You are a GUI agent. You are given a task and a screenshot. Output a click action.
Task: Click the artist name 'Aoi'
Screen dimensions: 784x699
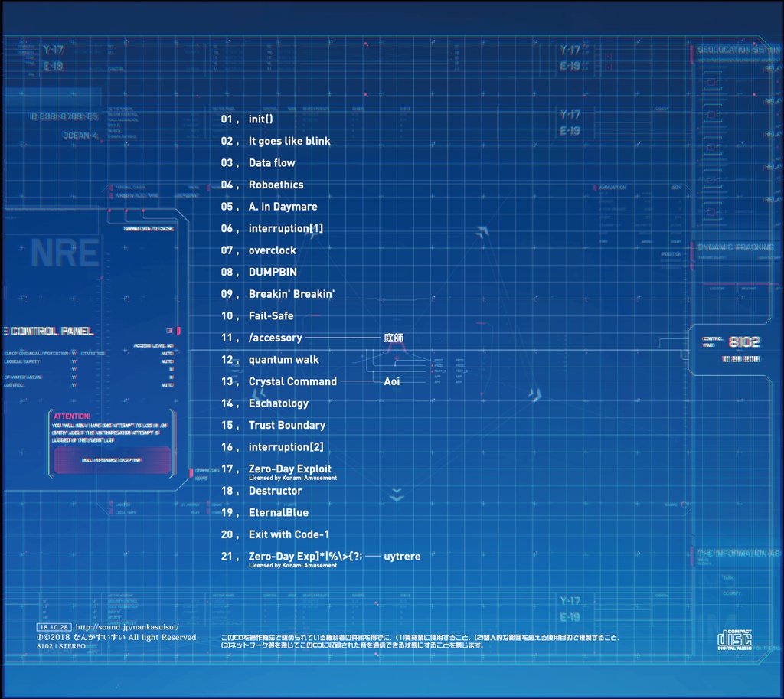(391, 381)
